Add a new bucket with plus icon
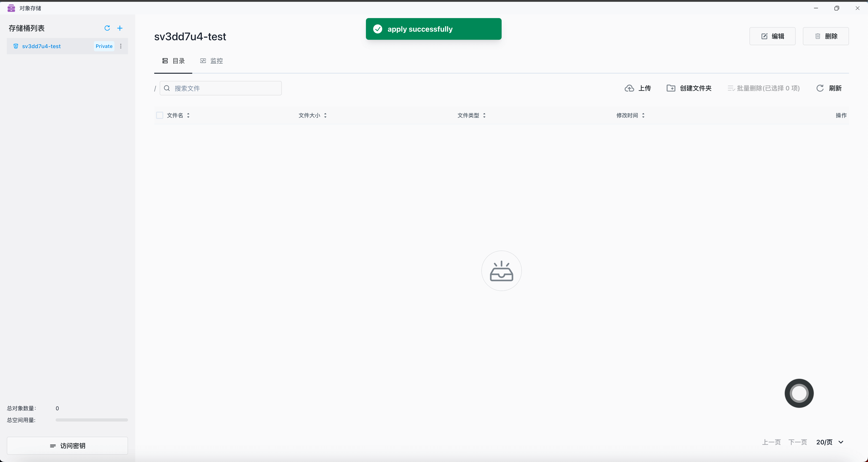The width and height of the screenshot is (868, 462). 120,28
